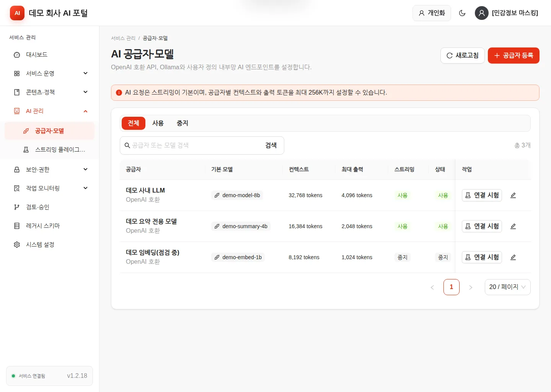Click the edit pencil for 데모 사내 LLM
Image resolution: width=551 pixels, height=392 pixels.
pyautogui.click(x=513, y=195)
